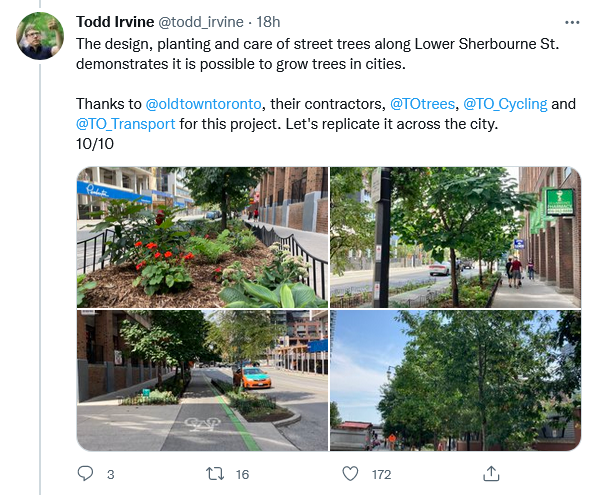Viewport: 598px width, 495px height.
Task: Open the @TO_Cycling mention
Action: click(505, 104)
